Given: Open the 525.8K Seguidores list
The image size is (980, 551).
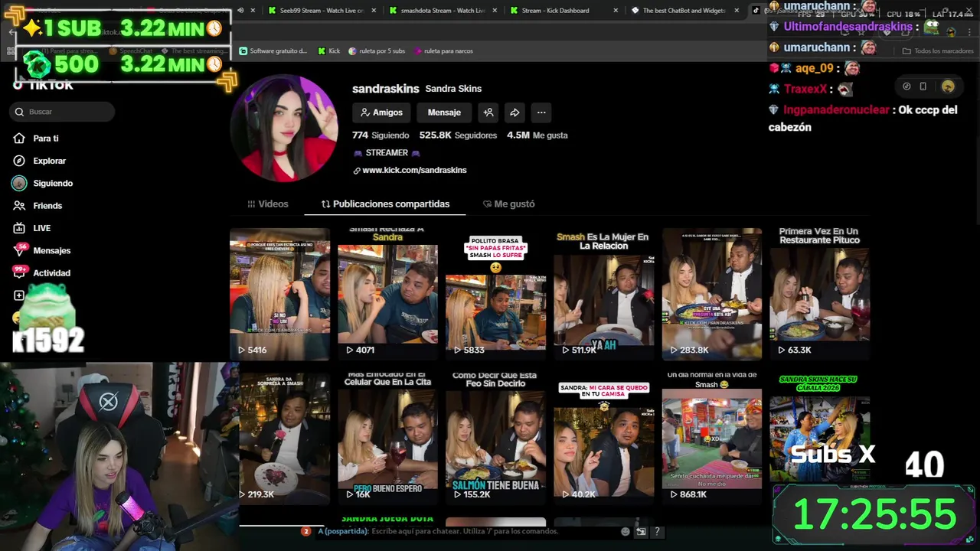Looking at the screenshot, I should tap(458, 135).
